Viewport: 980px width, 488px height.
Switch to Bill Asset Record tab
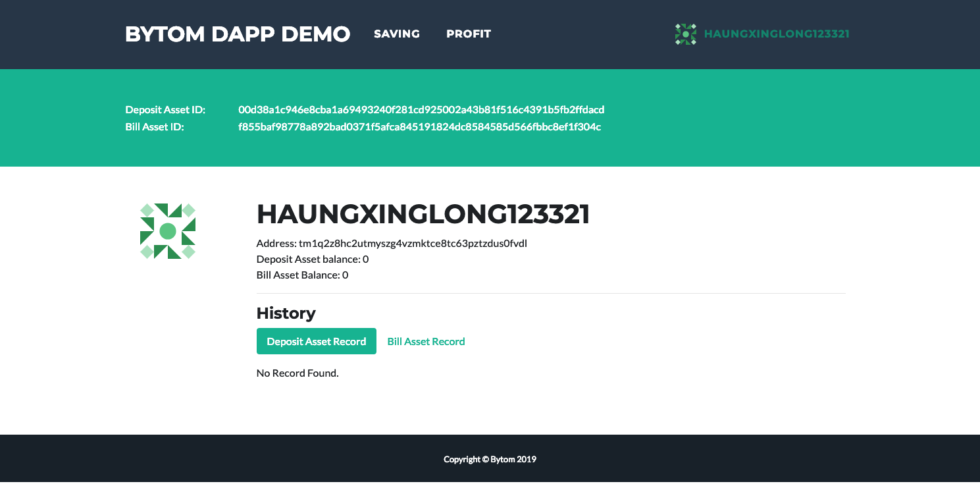coord(426,341)
